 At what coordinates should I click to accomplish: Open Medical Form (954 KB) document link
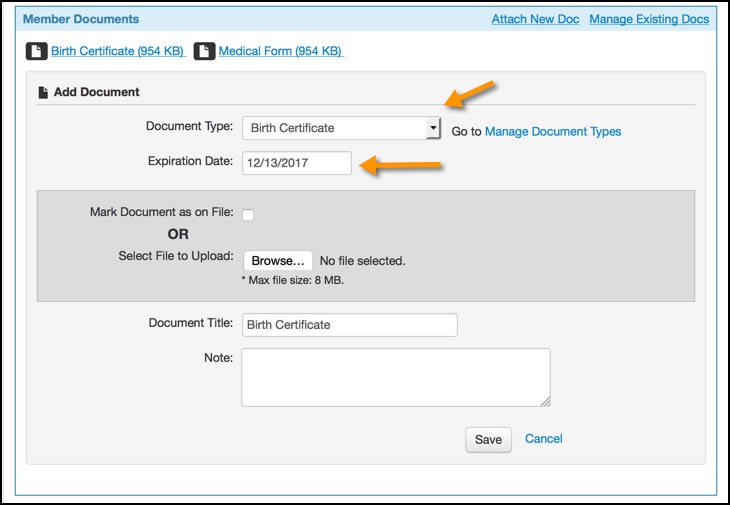pyautogui.click(x=281, y=51)
